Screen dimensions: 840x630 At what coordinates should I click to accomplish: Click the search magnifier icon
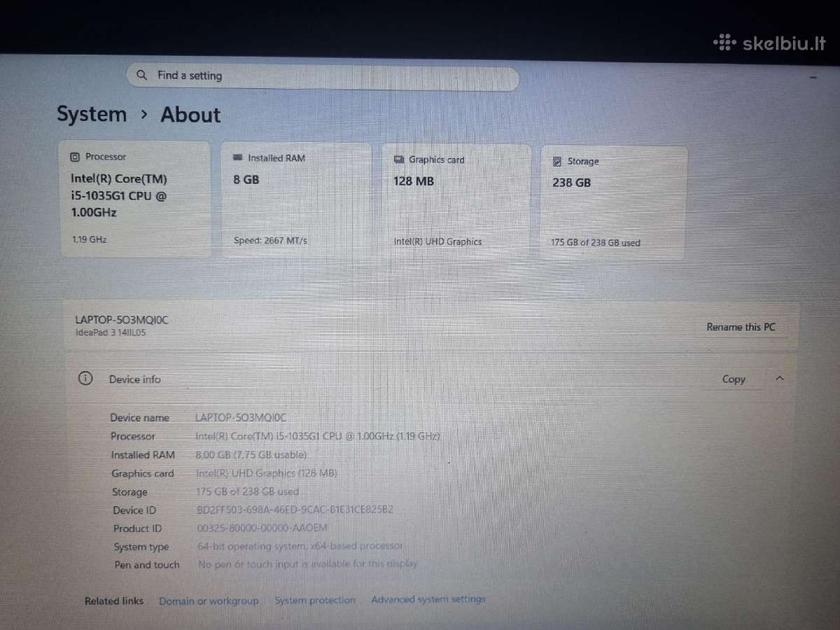(x=142, y=75)
